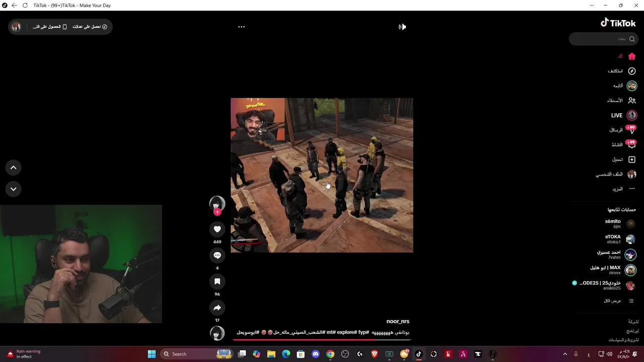Viewport: 644px width, 362px height.
Task: Toggle video mute with speaker icon
Action: [x=403, y=27]
